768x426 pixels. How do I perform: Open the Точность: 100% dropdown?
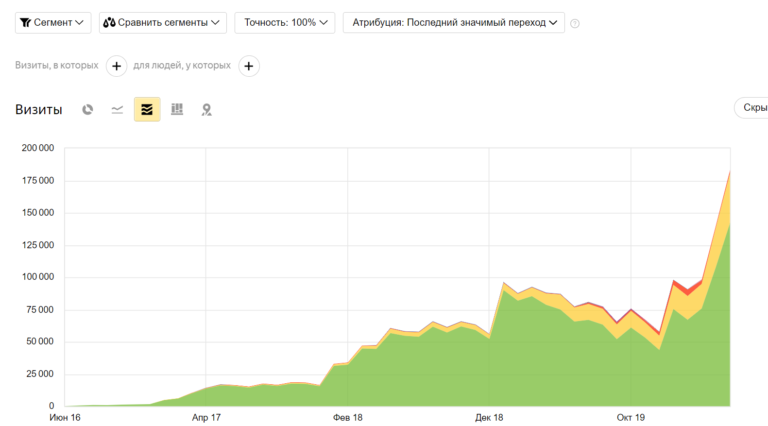(x=284, y=22)
